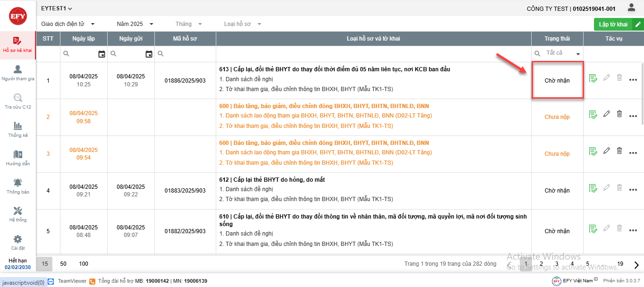Open Thông báo notifications

[18, 186]
